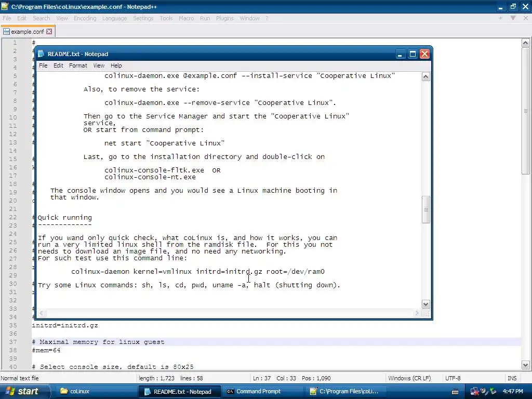
Task: Click the vertical scrollbar thumb in Notepad
Action: coord(426,210)
